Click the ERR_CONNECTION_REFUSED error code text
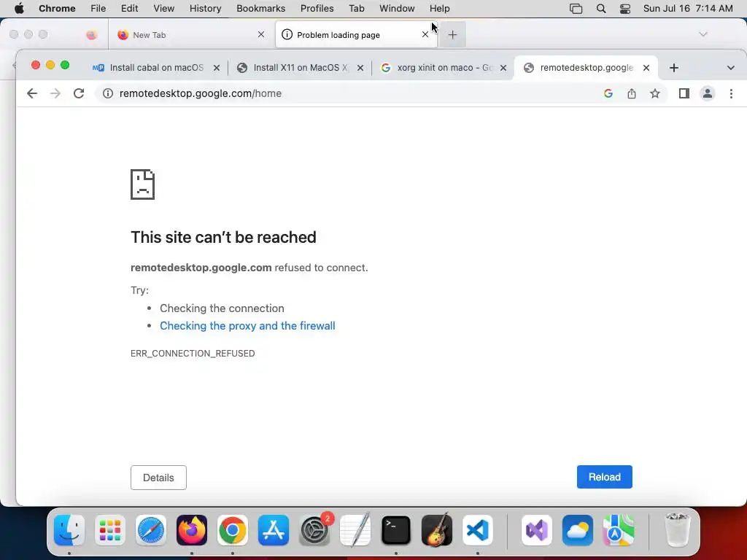The width and height of the screenshot is (747, 560). (x=193, y=354)
